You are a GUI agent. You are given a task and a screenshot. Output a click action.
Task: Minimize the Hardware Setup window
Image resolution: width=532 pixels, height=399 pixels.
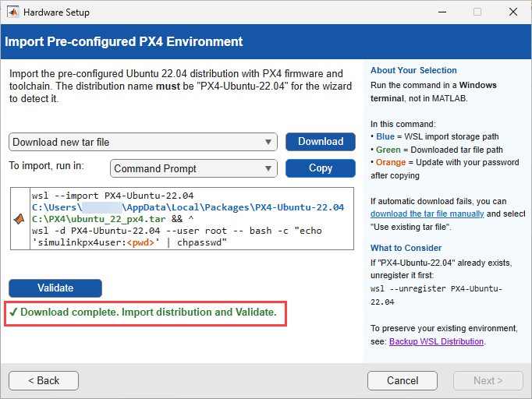[x=442, y=12]
